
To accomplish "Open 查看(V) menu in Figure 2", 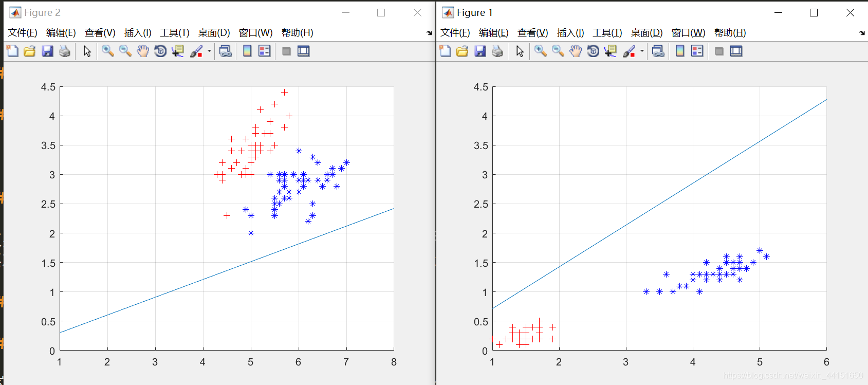I will tap(100, 32).
